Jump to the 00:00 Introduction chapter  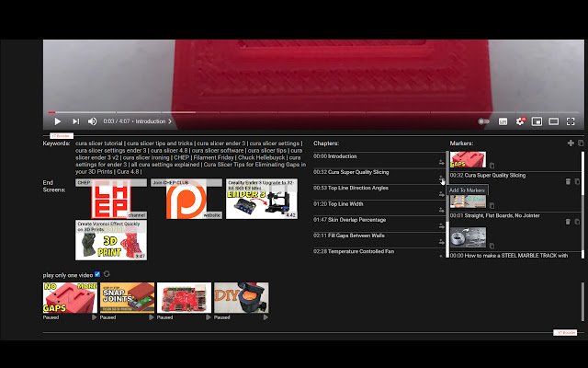[x=334, y=156]
